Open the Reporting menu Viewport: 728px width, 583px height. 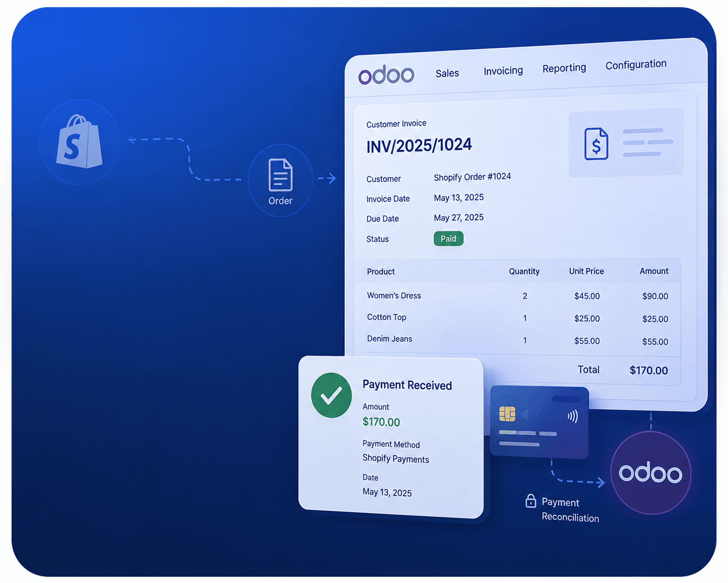coord(564,68)
